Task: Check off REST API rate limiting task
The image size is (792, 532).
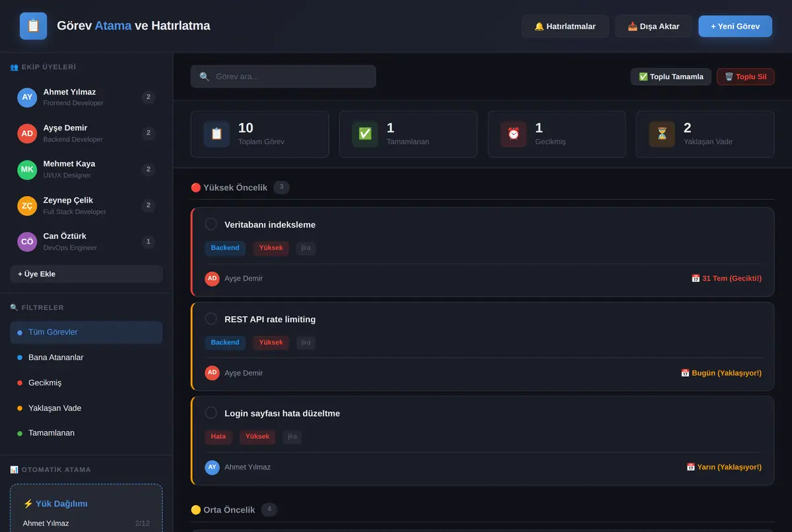Action: [x=211, y=319]
